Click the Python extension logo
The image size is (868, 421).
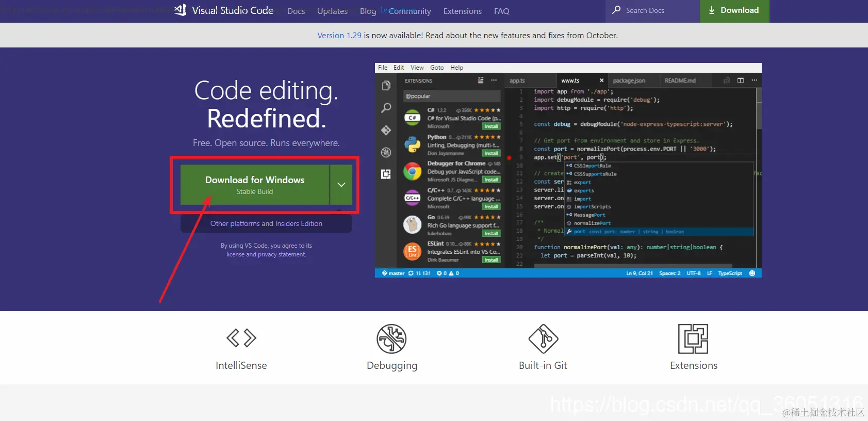click(412, 144)
